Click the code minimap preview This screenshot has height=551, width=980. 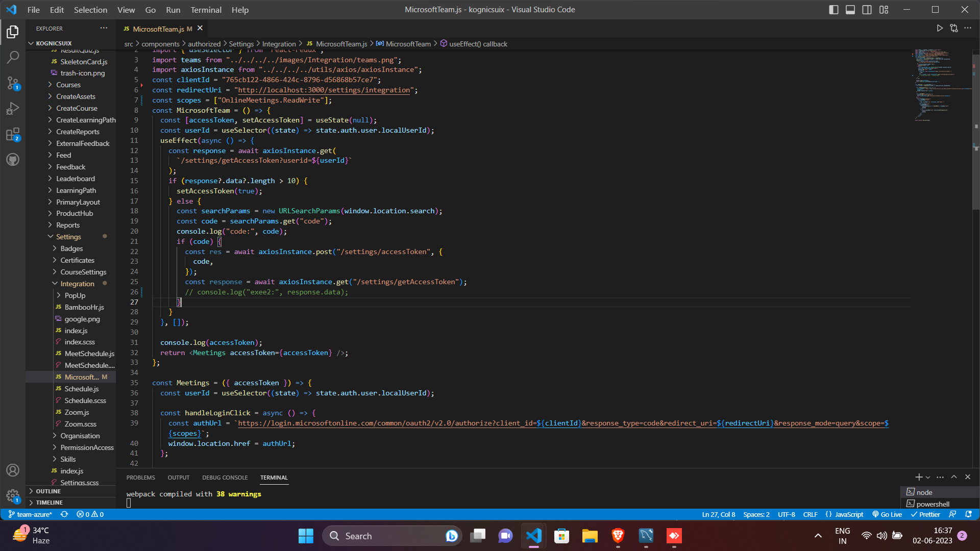click(x=941, y=85)
